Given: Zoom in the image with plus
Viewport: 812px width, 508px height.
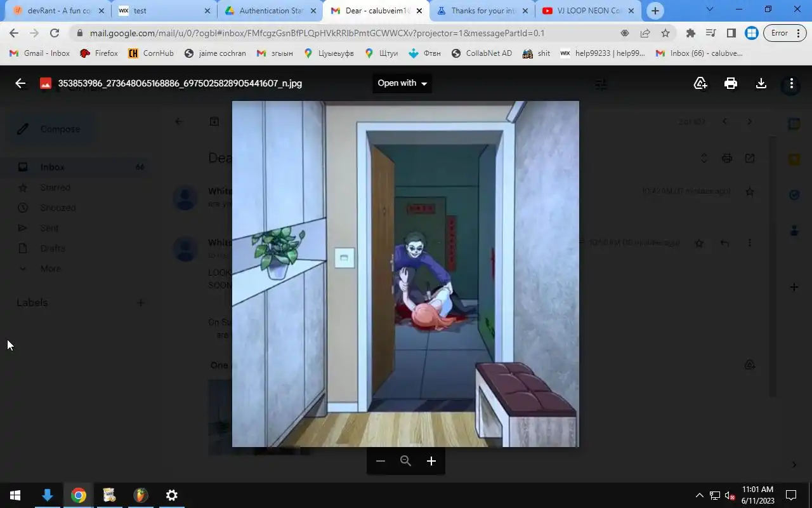Looking at the screenshot, I should click(x=431, y=461).
